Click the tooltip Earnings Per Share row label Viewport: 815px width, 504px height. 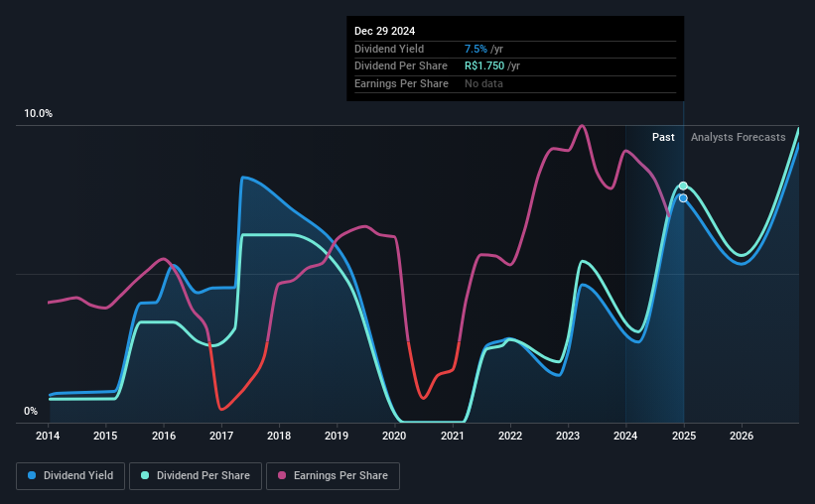[x=401, y=83]
